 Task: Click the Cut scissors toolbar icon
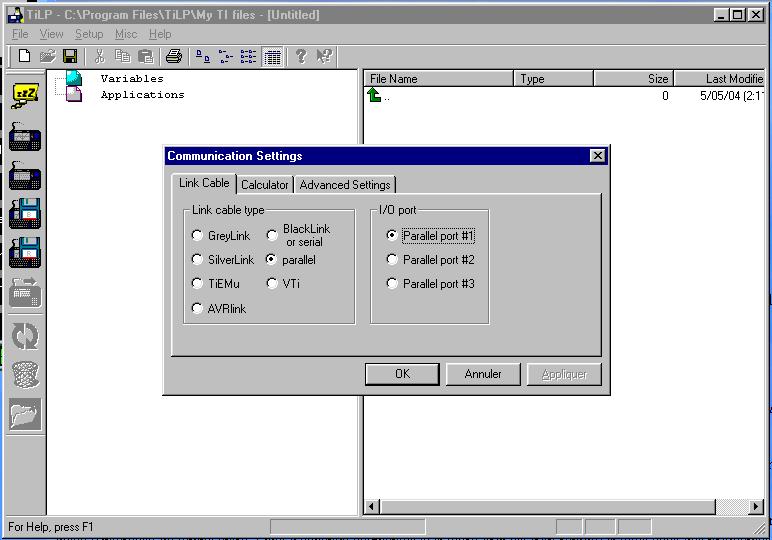click(99, 56)
